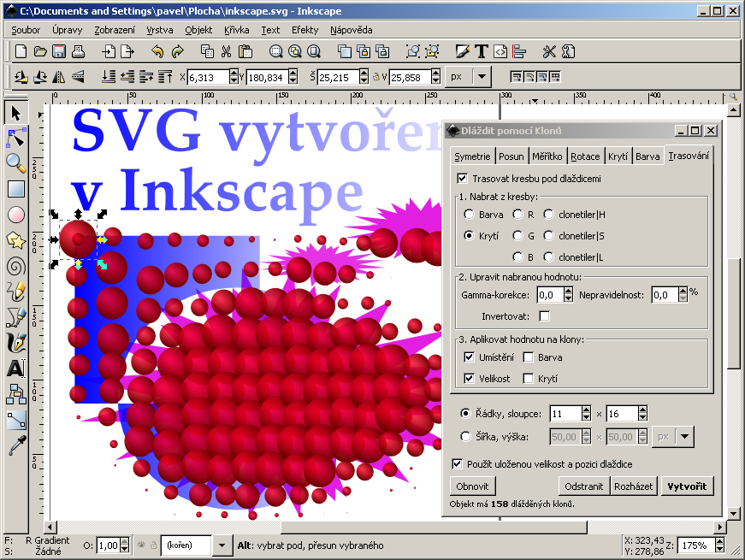The image size is (745, 560).
Task: Print the document icon
Action: (78, 51)
